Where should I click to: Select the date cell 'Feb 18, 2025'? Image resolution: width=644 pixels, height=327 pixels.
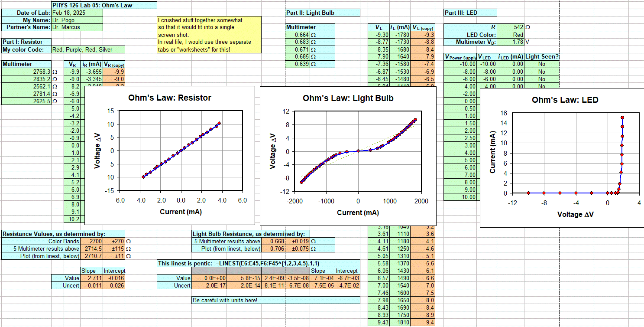pos(77,13)
